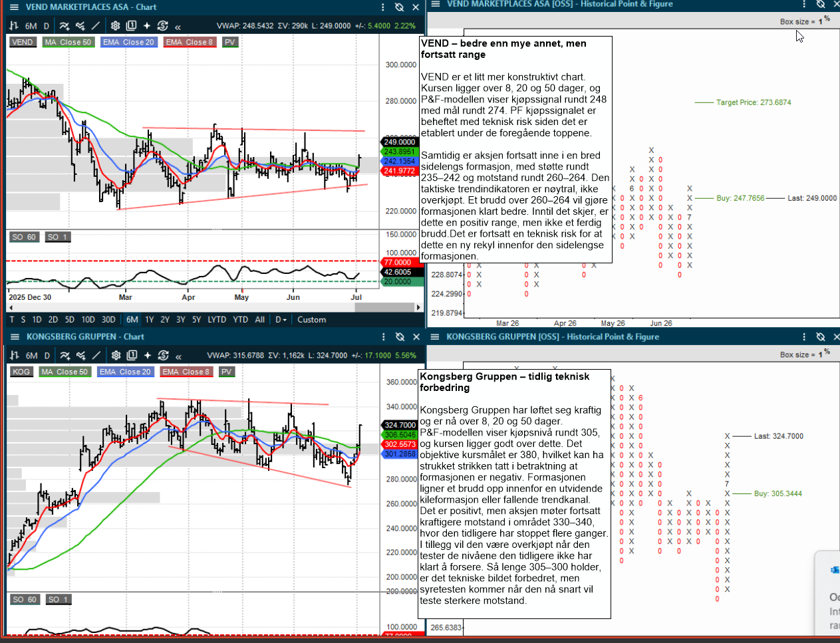Open the chart type dropdown in Kongsberg toolbar
The image size is (840, 643).
[15, 355]
